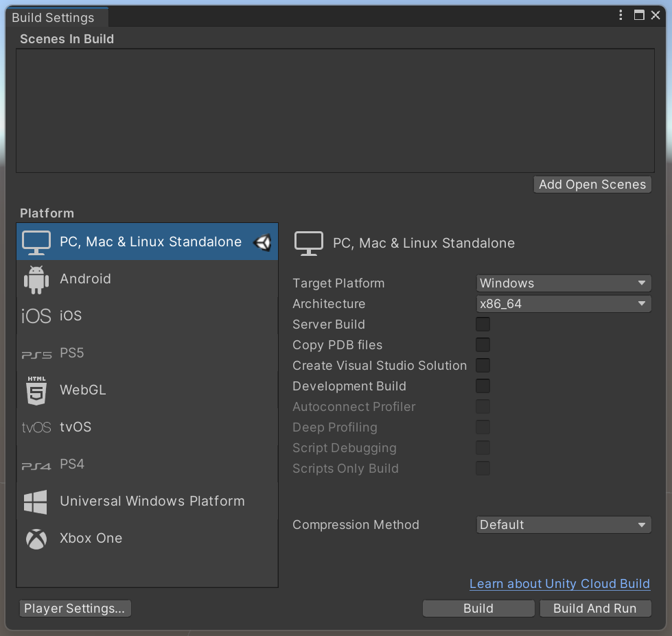Select the PS4 platform logo

click(36, 465)
